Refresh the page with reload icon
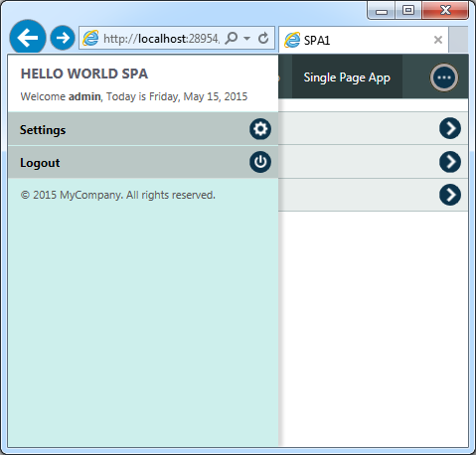Viewport: 476px width, 455px height. point(263,39)
